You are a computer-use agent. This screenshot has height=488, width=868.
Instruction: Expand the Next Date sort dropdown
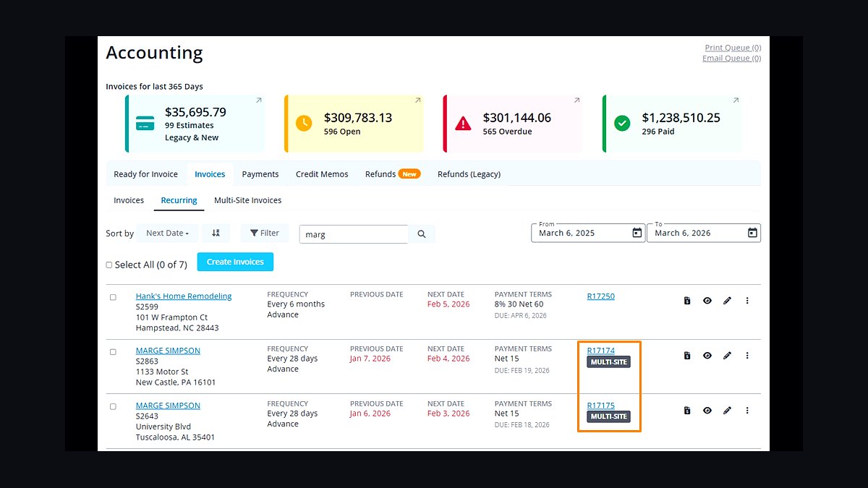pos(167,233)
